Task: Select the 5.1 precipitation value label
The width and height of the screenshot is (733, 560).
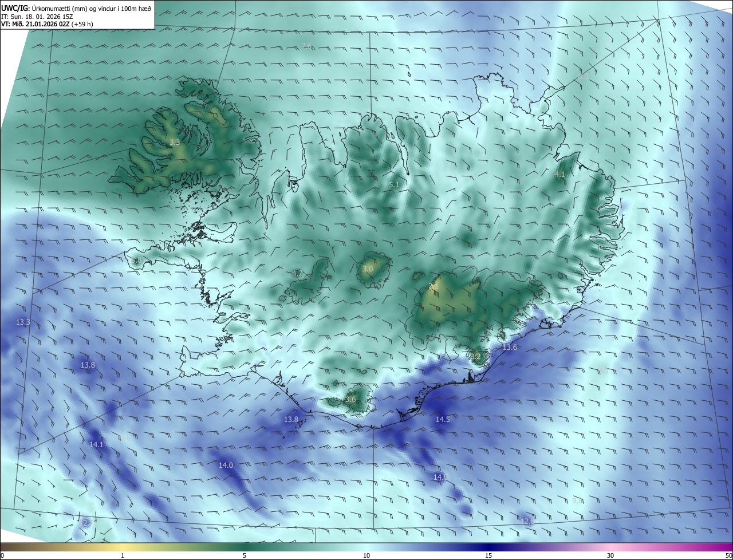Action: [394, 185]
